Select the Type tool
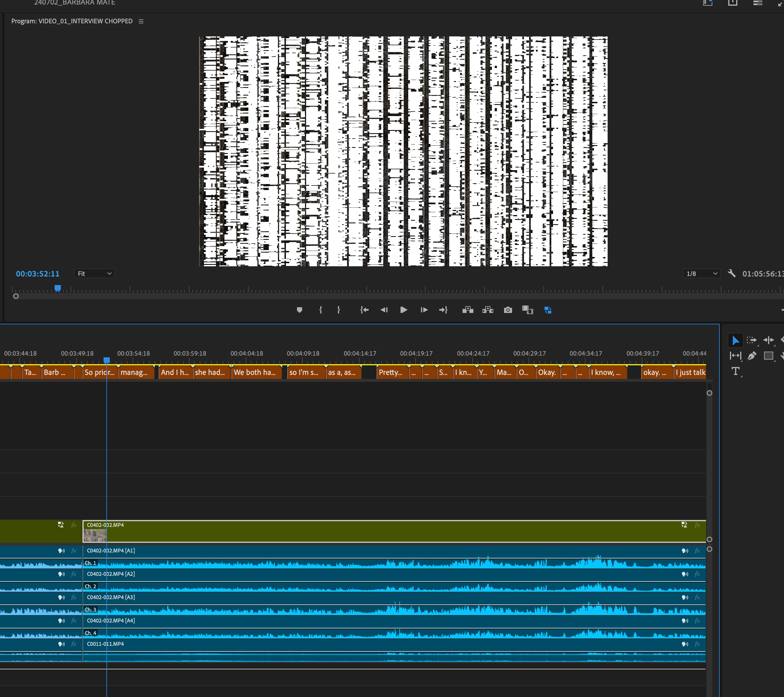 point(735,371)
